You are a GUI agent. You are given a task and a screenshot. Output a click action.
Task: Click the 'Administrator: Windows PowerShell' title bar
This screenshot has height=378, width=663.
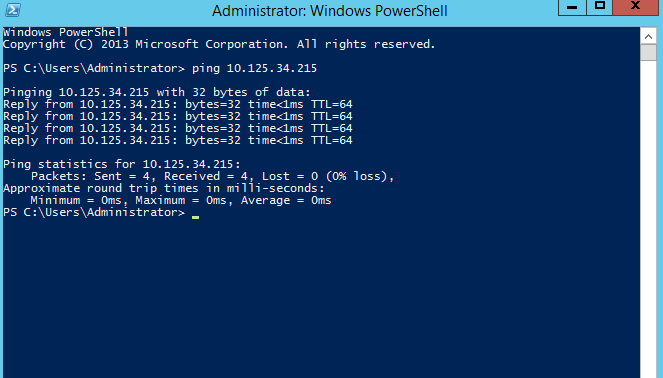329,11
